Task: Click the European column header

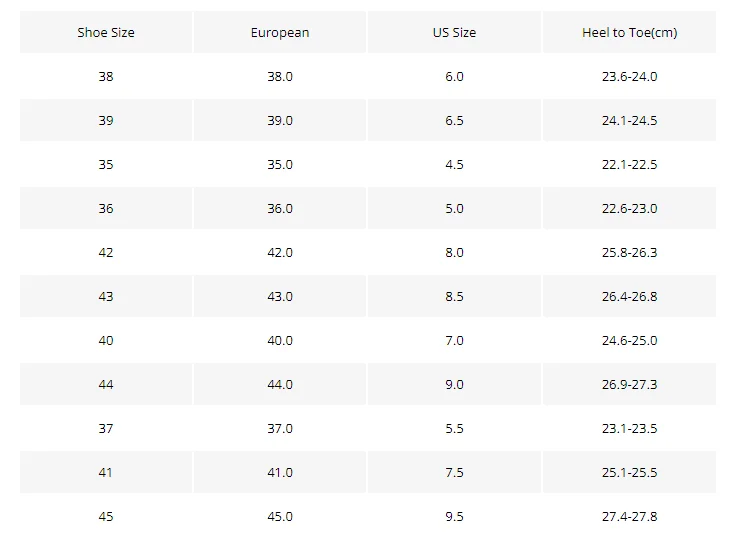Action: [x=280, y=32]
